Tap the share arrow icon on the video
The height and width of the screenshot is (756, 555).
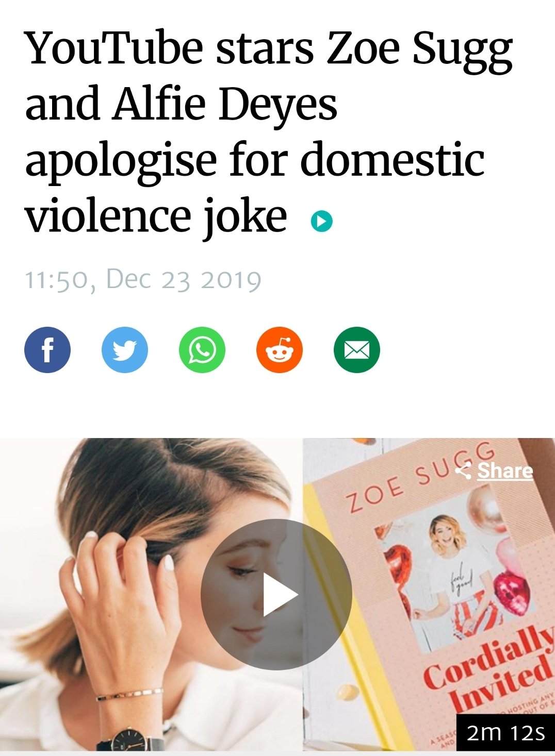(x=463, y=471)
